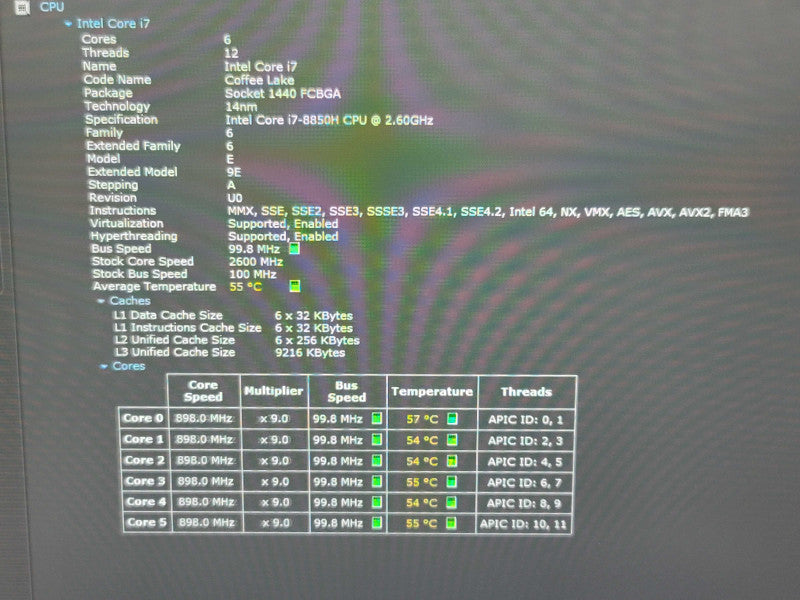Click the Core Speed column header

coord(204,391)
